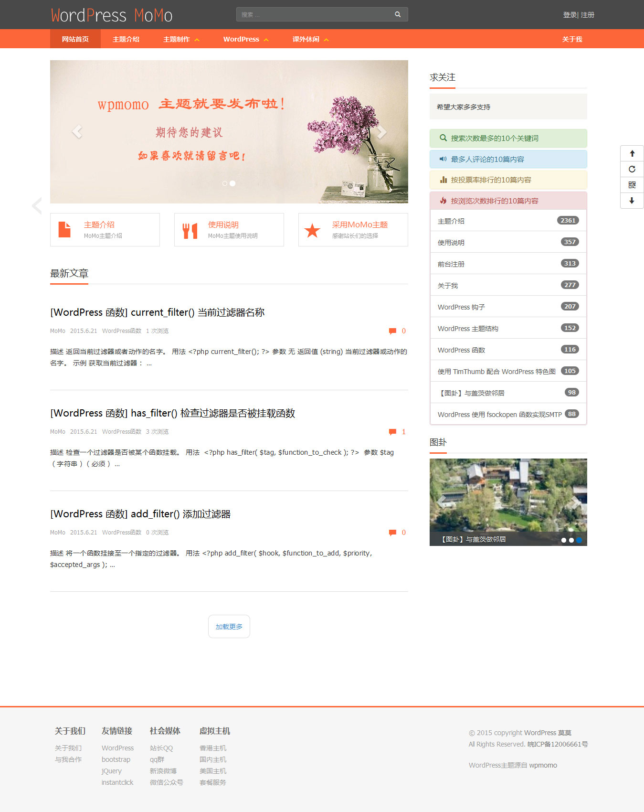Open article add_filter() 添加过滤器
Image resolution: width=644 pixels, height=812 pixels.
pyautogui.click(x=140, y=514)
